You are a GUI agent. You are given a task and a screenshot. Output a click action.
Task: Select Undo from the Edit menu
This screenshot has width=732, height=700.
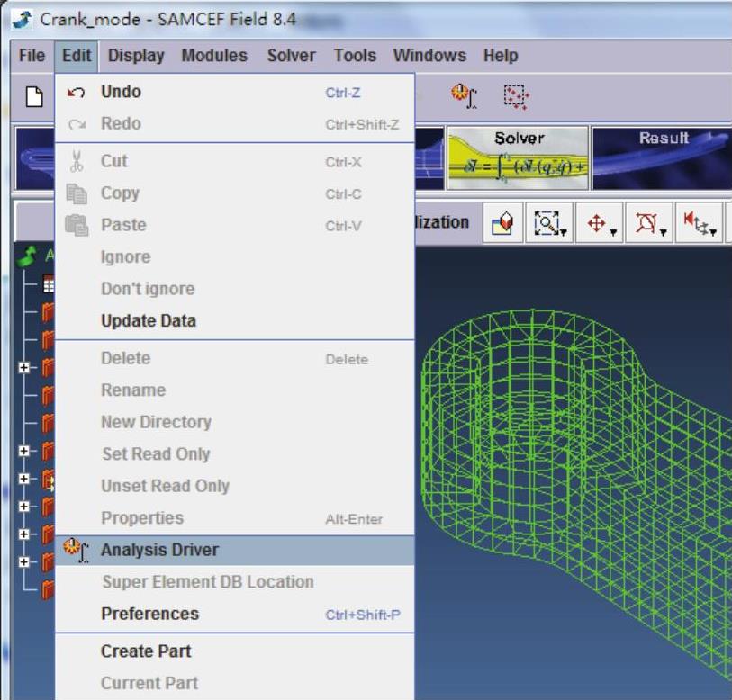coord(121,92)
